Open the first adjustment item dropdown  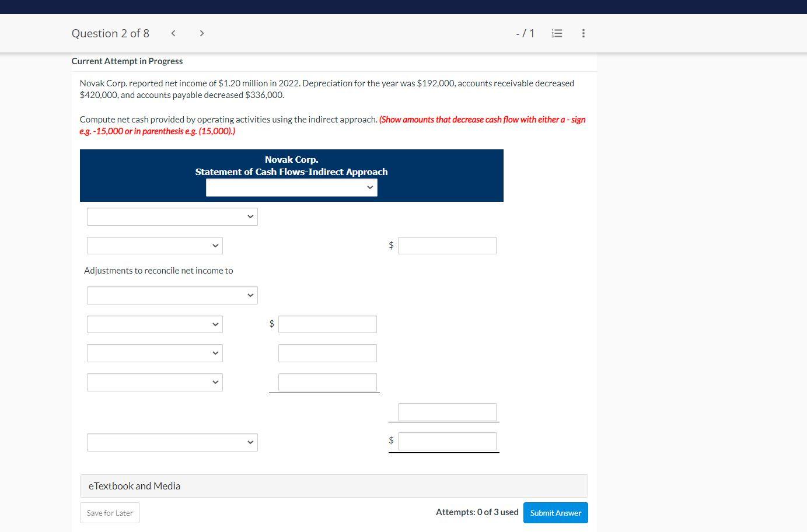click(154, 324)
